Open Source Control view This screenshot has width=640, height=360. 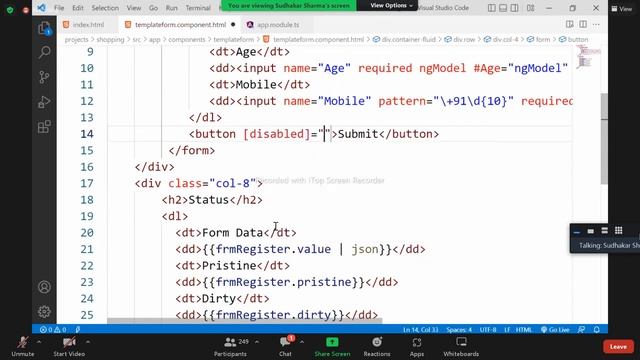click(44, 77)
